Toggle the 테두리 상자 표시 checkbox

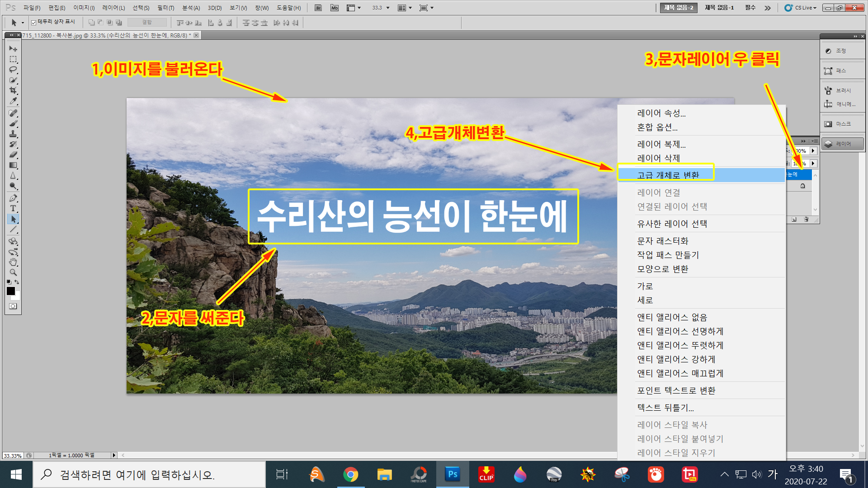coord(34,23)
